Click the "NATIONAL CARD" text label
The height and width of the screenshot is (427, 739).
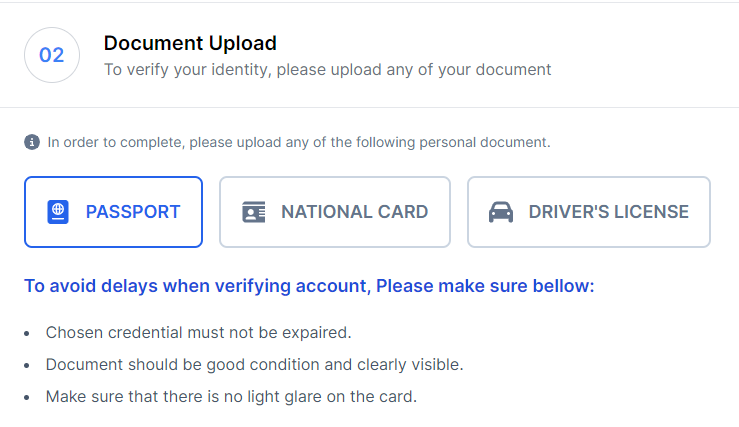pyautogui.click(x=354, y=212)
